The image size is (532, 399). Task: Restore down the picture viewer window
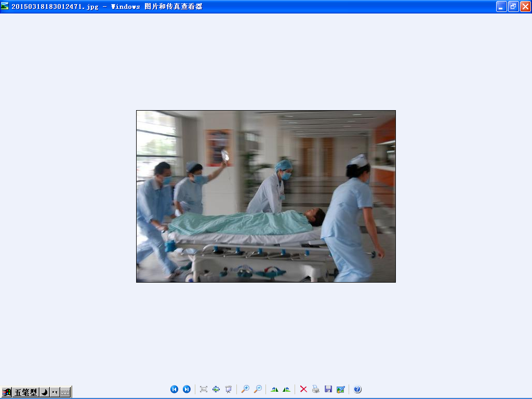click(513, 6)
